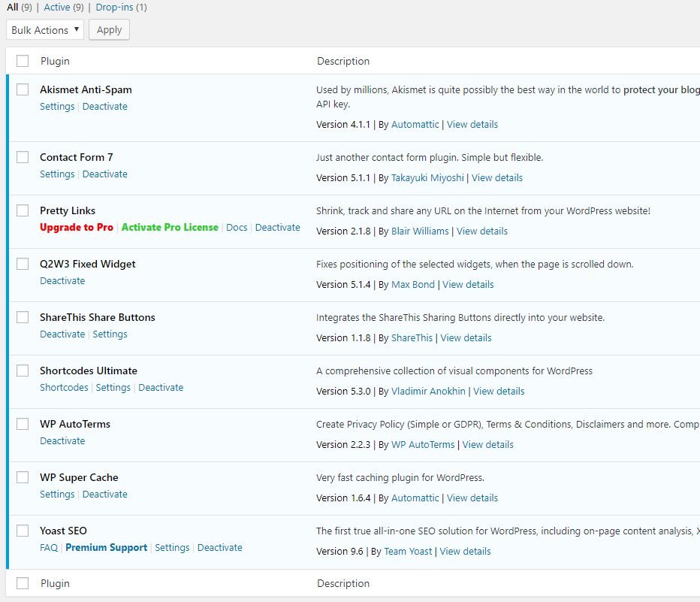The image size is (700, 602).
Task: Open Automattic author link for Akismet
Action: coord(415,125)
